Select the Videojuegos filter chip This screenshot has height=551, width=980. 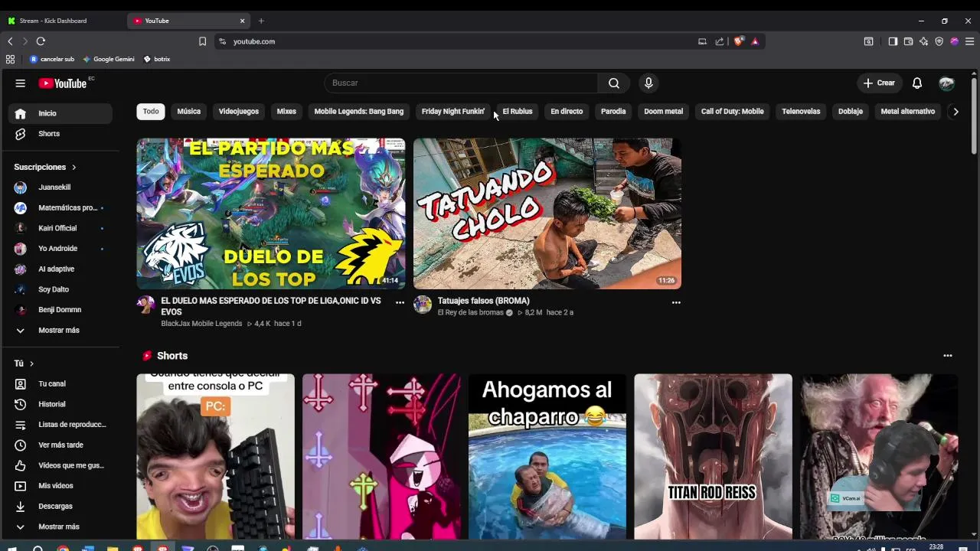(x=239, y=112)
